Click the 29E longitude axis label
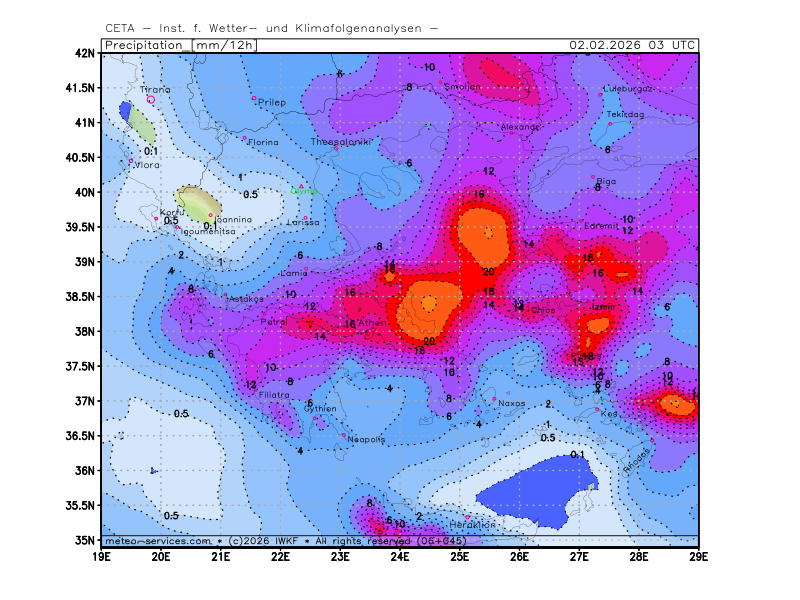Screen dimensions: 800x600 [x=698, y=555]
